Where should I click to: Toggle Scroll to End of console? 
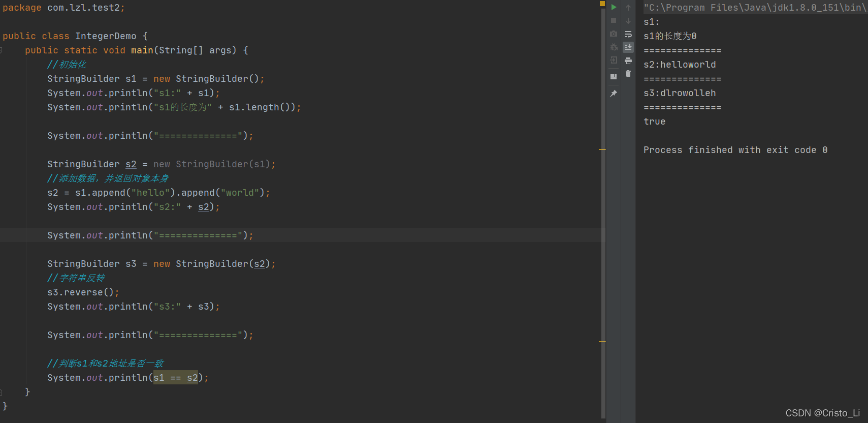tap(628, 47)
